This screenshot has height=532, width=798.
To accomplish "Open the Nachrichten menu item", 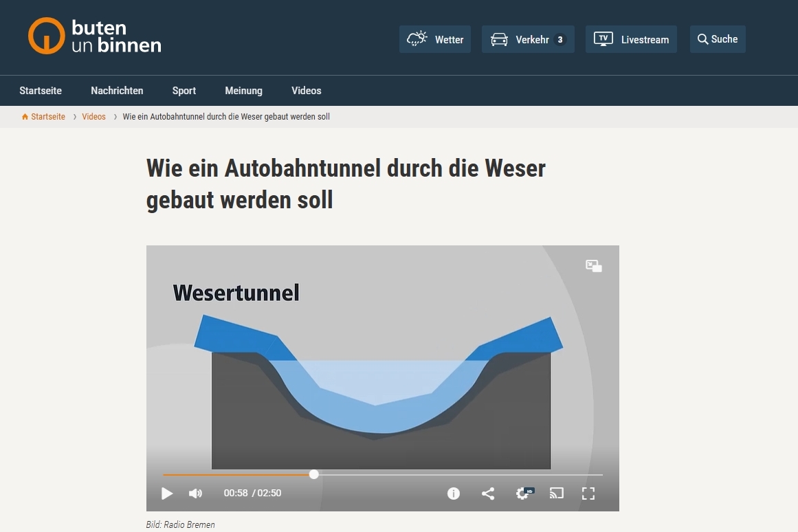I will (x=117, y=91).
